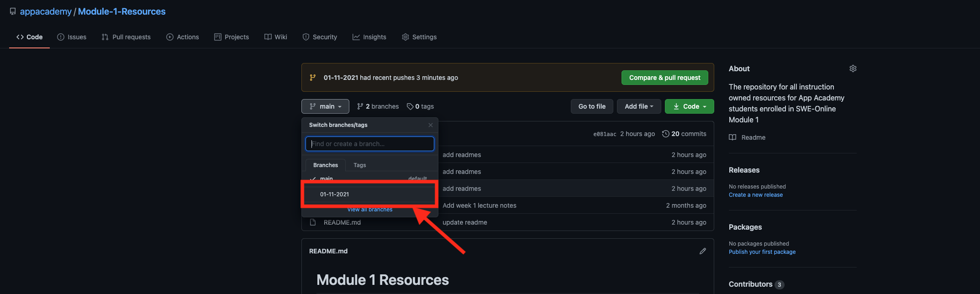Open the 0 tags link
Screen dimensions: 980x294
point(420,106)
